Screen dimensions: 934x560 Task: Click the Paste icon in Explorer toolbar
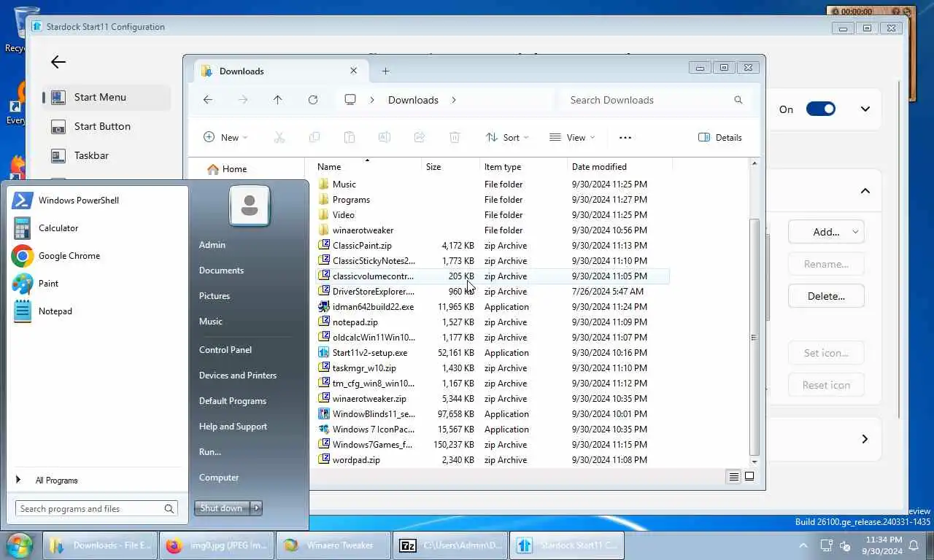350,137
